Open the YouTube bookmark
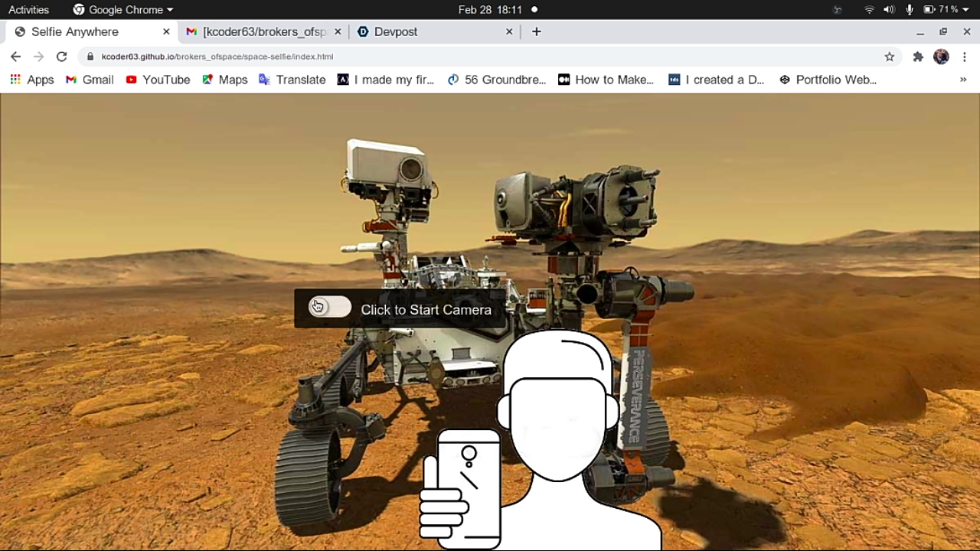Viewport: 980px width, 551px height. [158, 80]
